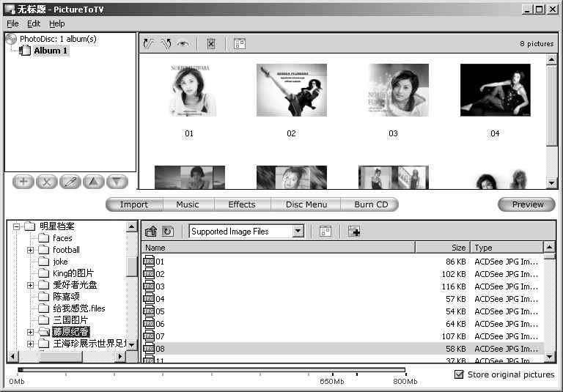Switch to the Effects tab
Viewport: 563px width, 392px height.
pos(242,204)
